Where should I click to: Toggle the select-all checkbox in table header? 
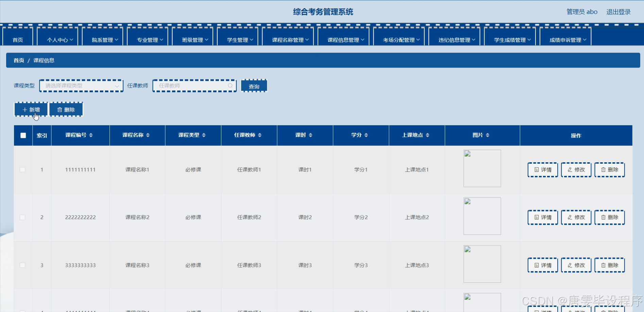click(23, 135)
